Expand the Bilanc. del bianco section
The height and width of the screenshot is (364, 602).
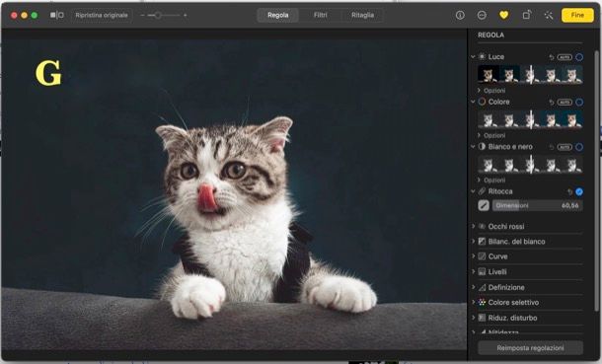pyautogui.click(x=473, y=242)
